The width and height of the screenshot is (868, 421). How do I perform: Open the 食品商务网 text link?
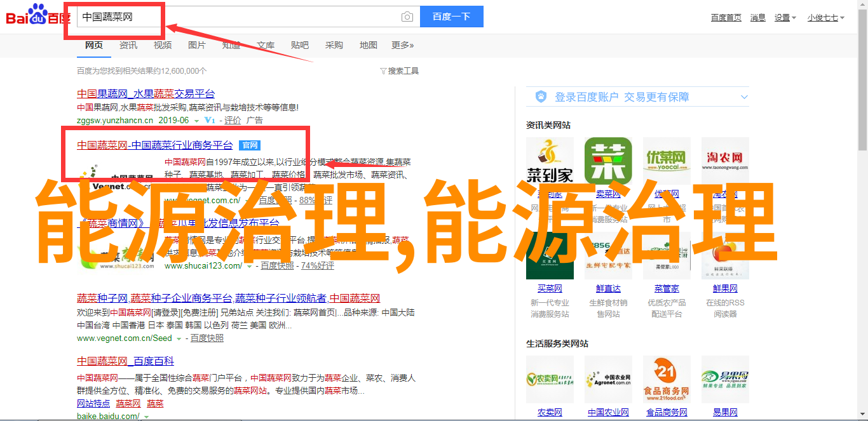667,412
